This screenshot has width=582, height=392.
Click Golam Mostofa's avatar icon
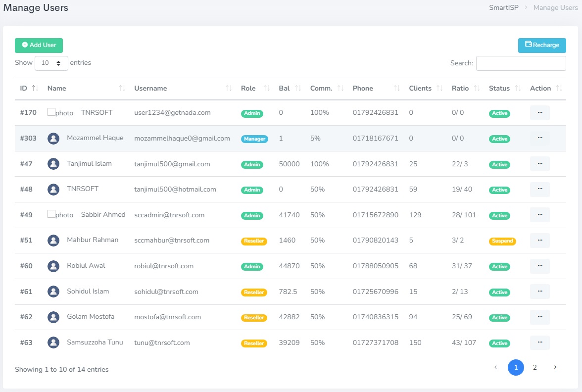(x=53, y=317)
